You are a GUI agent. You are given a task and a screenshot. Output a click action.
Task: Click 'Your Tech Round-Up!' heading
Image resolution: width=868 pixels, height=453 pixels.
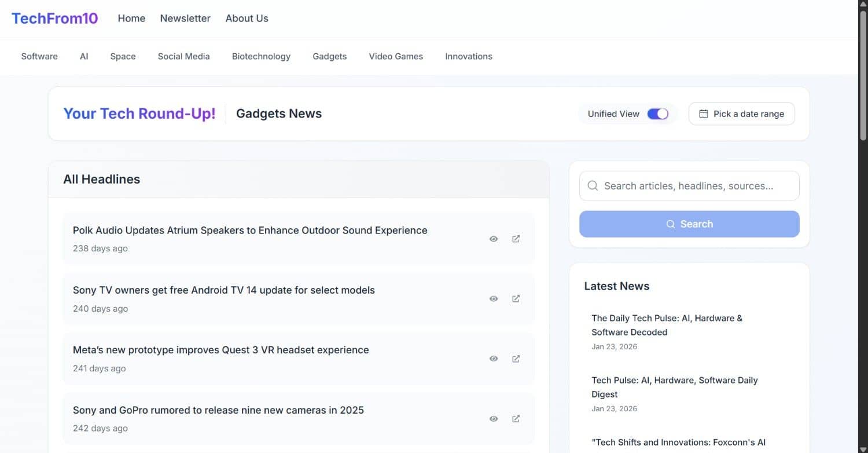click(x=139, y=114)
